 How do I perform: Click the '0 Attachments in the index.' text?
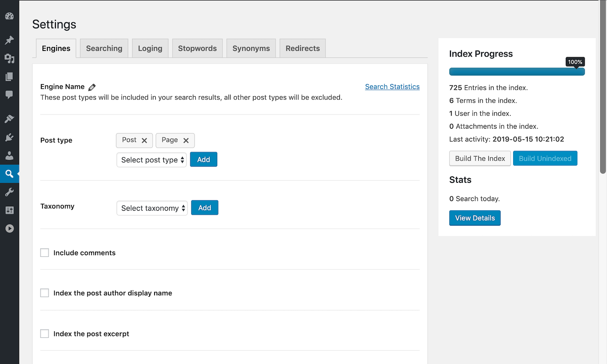(x=494, y=127)
